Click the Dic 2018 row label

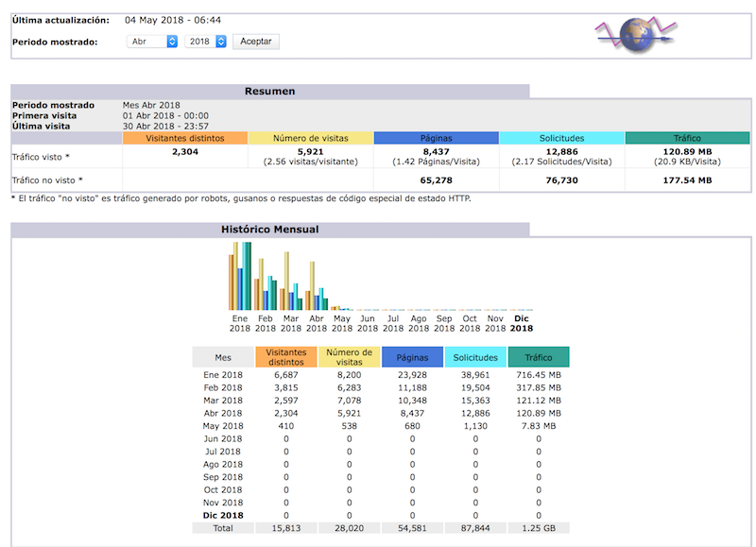point(223,515)
